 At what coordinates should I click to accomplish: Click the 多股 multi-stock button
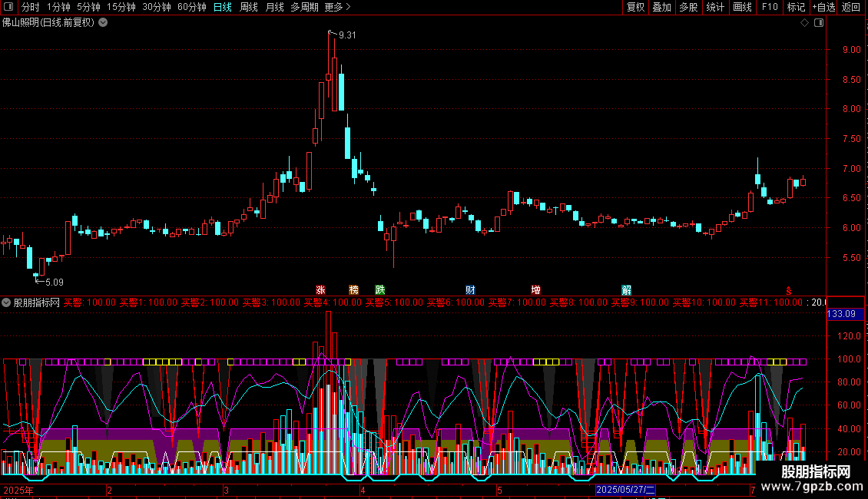coord(688,7)
